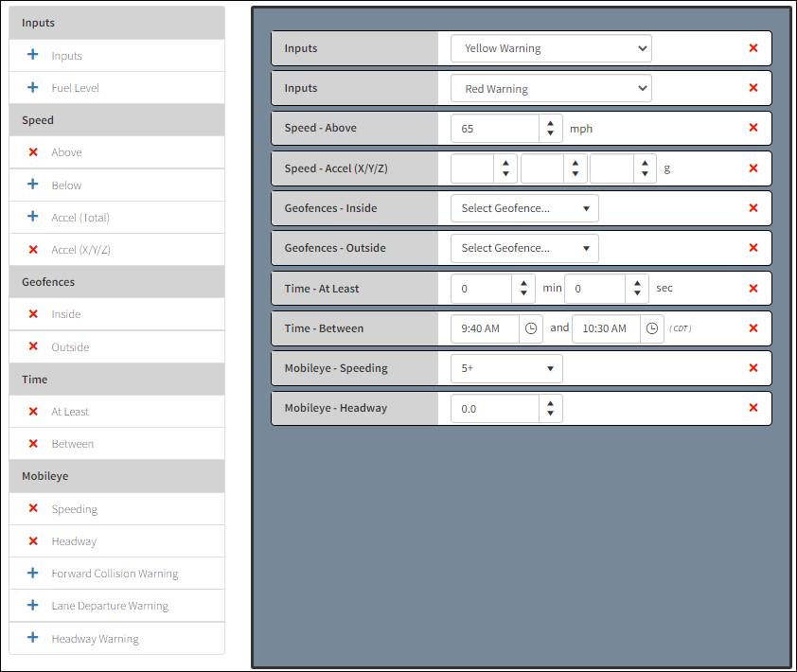Click the At Least minutes input field
The height and width of the screenshot is (672, 797).
(x=482, y=289)
